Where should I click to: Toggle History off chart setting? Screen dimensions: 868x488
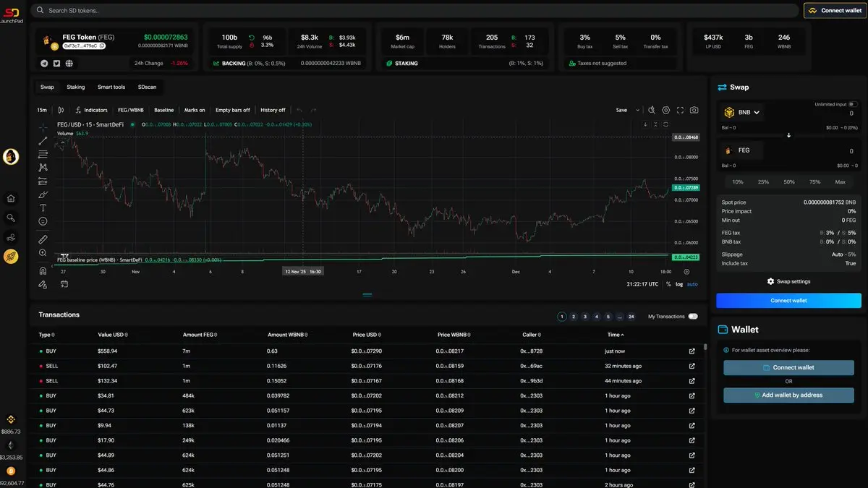[273, 110]
